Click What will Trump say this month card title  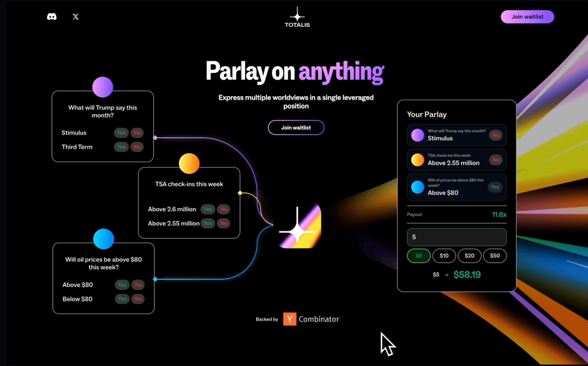103,111
